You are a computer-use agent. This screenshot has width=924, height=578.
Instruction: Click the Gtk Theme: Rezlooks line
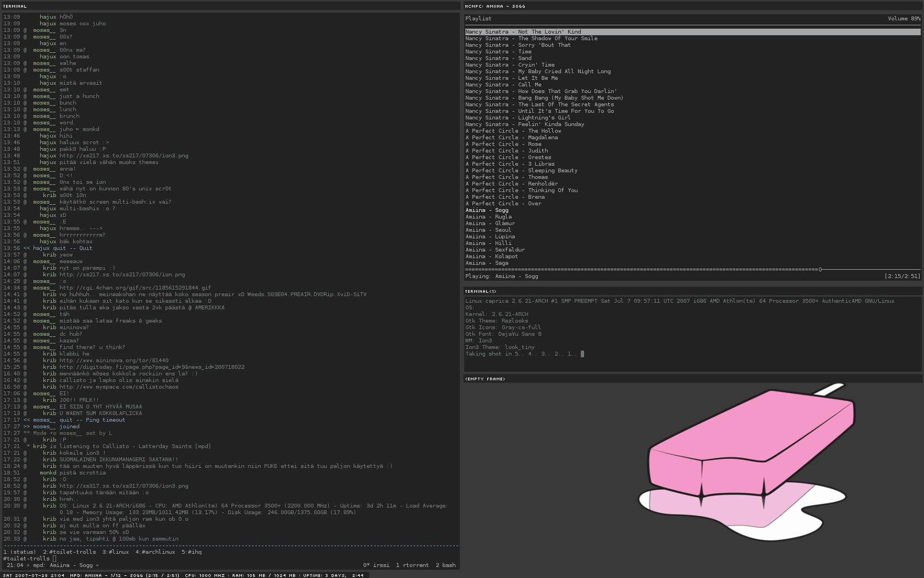point(497,320)
